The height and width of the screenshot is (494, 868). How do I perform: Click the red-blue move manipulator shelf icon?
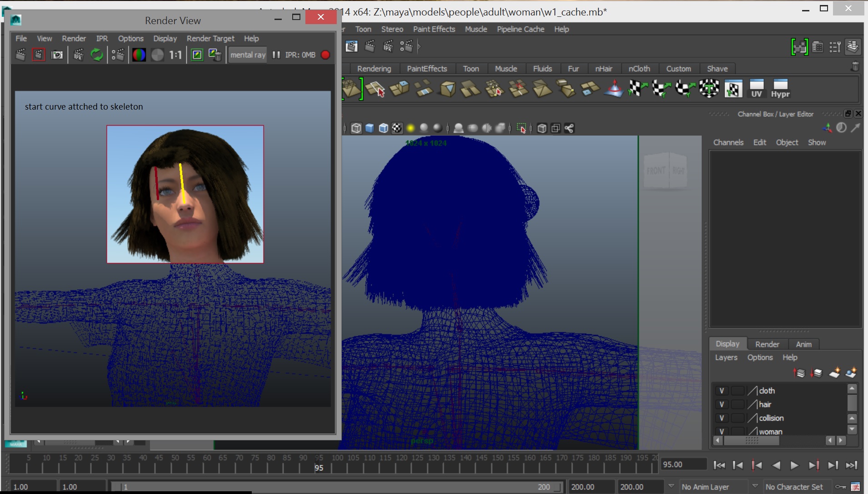614,89
